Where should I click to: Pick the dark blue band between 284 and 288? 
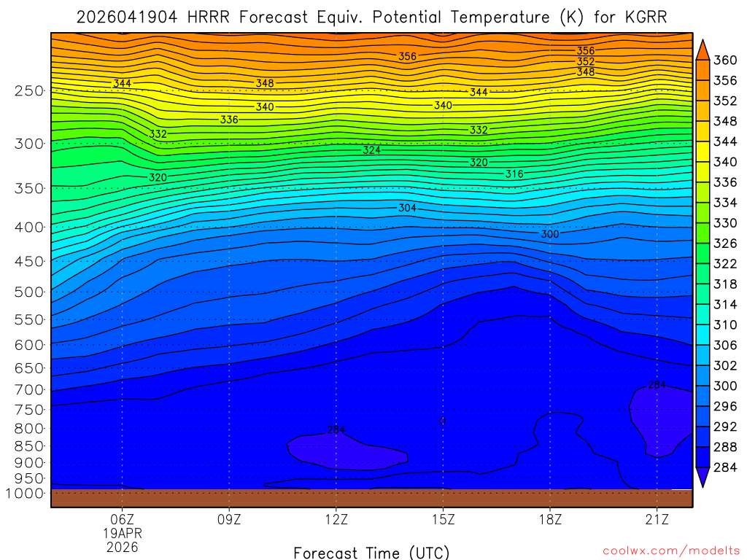(x=703, y=457)
